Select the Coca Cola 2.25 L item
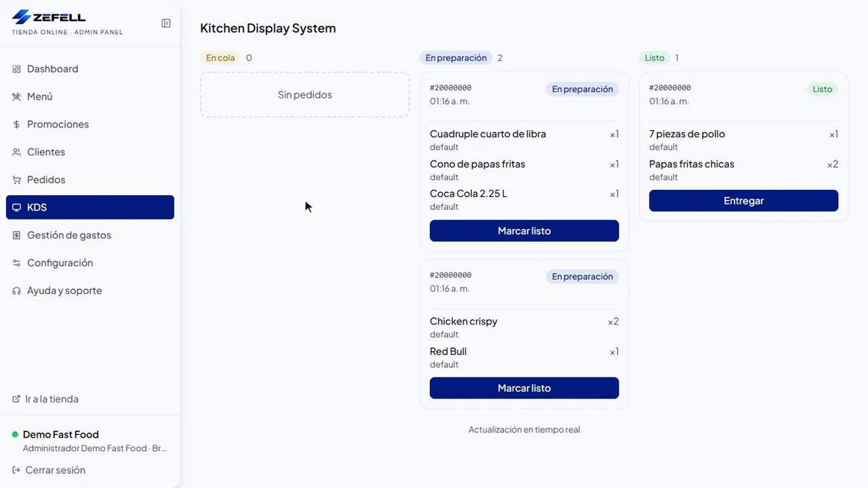The width and height of the screenshot is (868, 488). [469, 194]
